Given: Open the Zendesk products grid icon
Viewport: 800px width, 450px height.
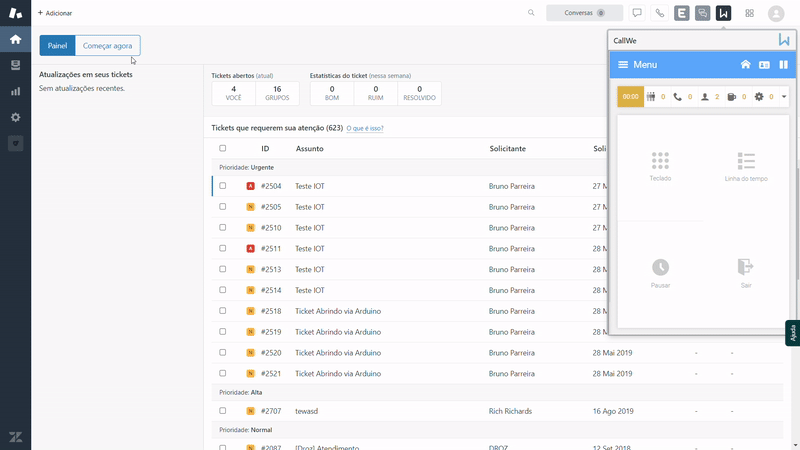Looking at the screenshot, I should tap(749, 13).
